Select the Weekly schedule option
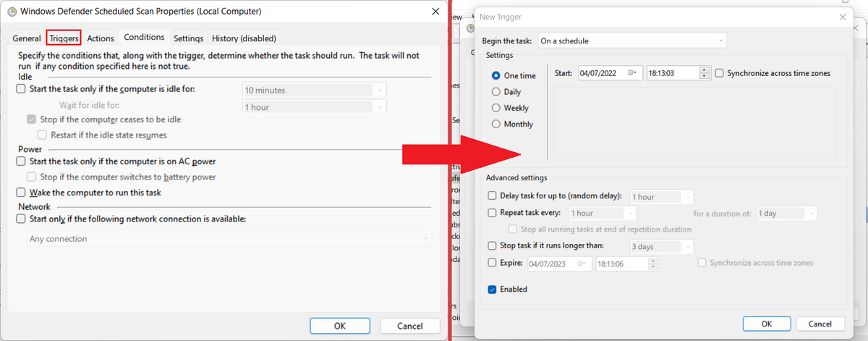Screen dimensions: 868x341 pos(496,108)
